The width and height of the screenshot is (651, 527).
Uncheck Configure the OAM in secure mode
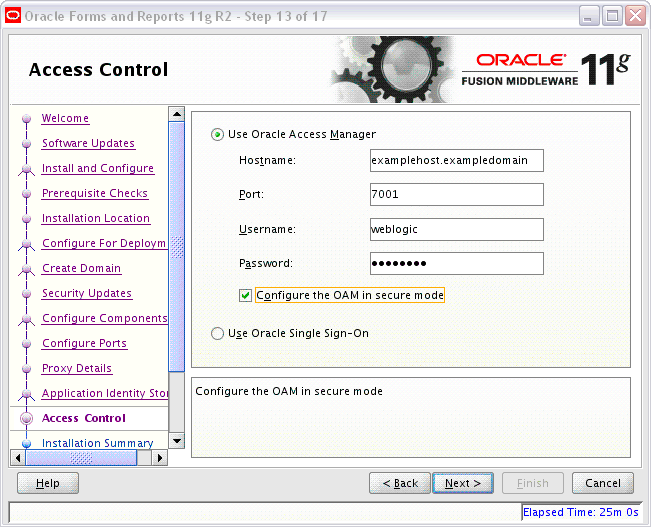[x=245, y=295]
